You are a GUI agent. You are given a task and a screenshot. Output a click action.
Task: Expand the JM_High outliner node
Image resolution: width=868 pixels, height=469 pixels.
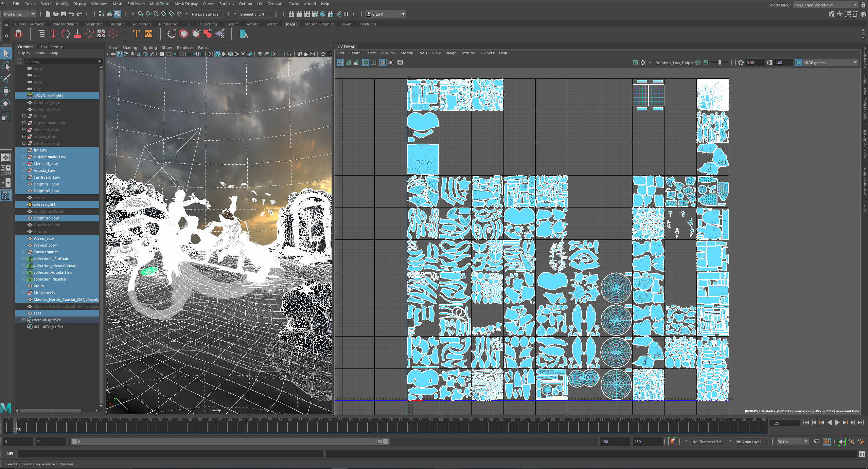click(x=24, y=116)
